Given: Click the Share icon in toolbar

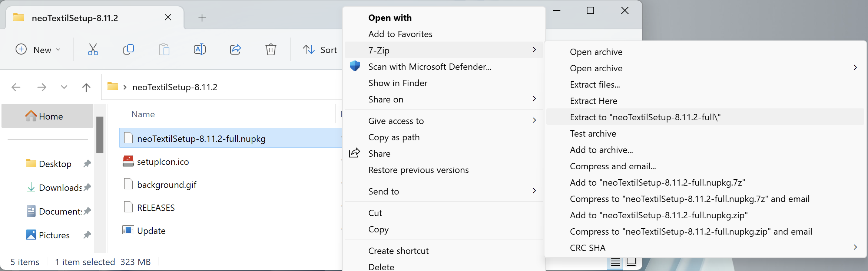Looking at the screenshot, I should coord(235,49).
